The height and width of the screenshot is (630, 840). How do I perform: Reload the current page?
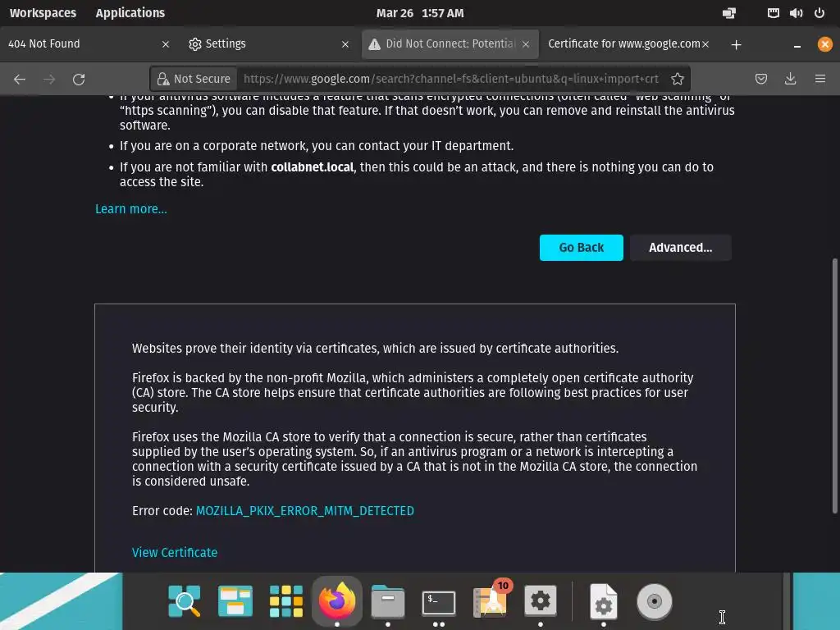[x=79, y=80]
